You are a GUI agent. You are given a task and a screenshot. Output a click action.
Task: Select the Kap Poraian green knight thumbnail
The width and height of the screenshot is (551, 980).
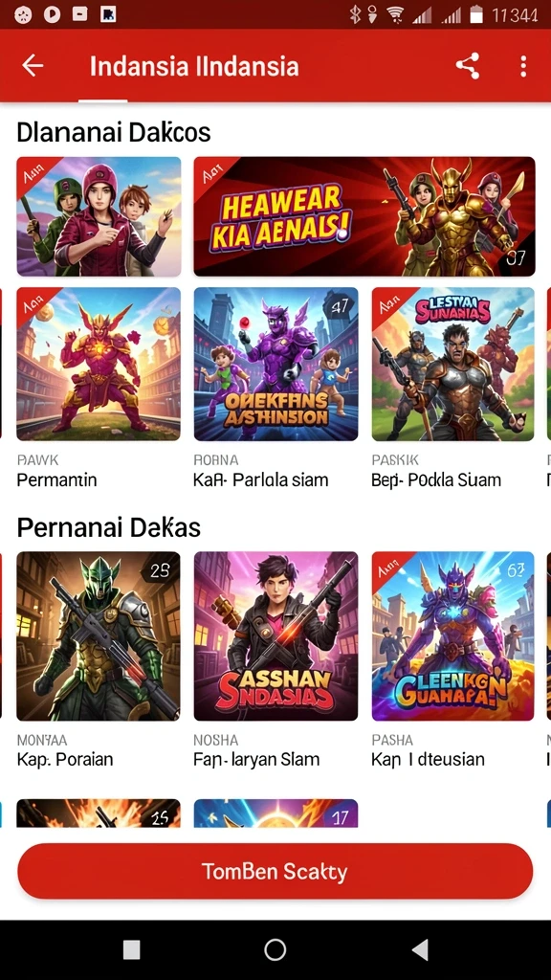[x=99, y=636]
